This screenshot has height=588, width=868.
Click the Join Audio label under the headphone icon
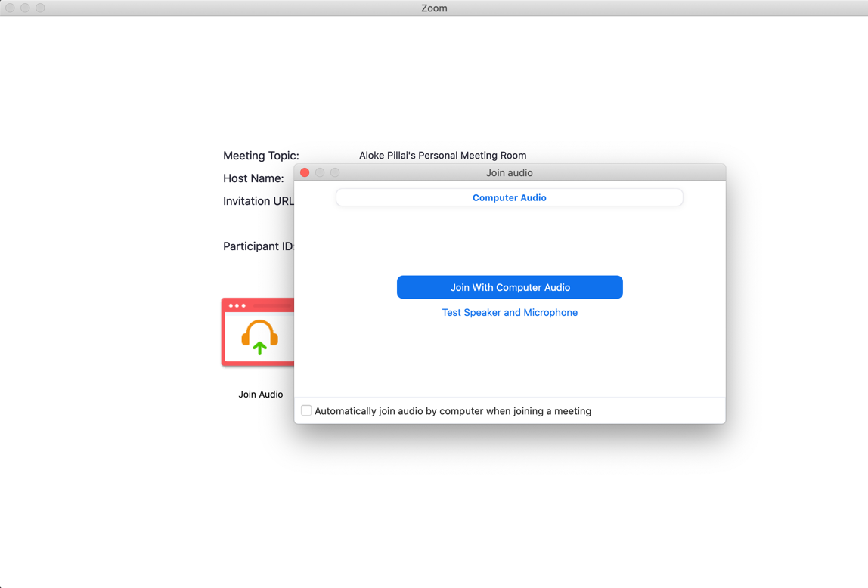261,395
